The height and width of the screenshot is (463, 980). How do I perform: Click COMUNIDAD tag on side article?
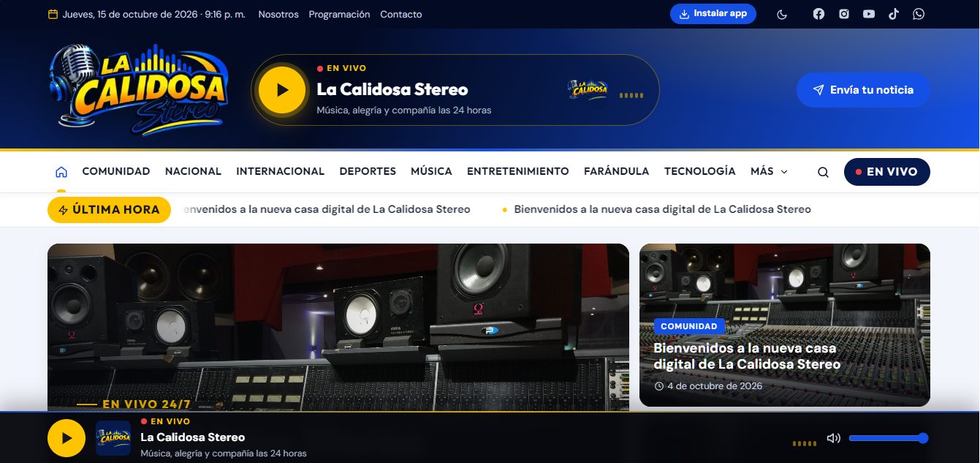pos(689,326)
